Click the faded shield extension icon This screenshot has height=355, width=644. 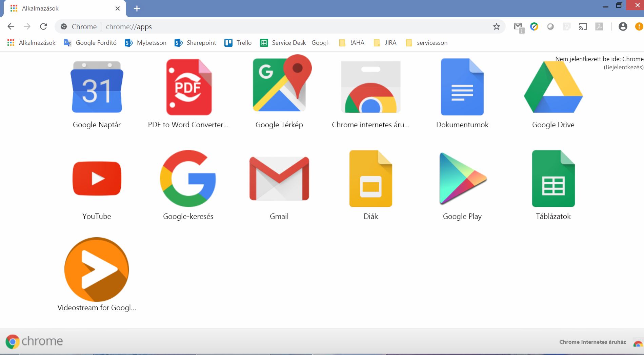pyautogui.click(x=567, y=26)
